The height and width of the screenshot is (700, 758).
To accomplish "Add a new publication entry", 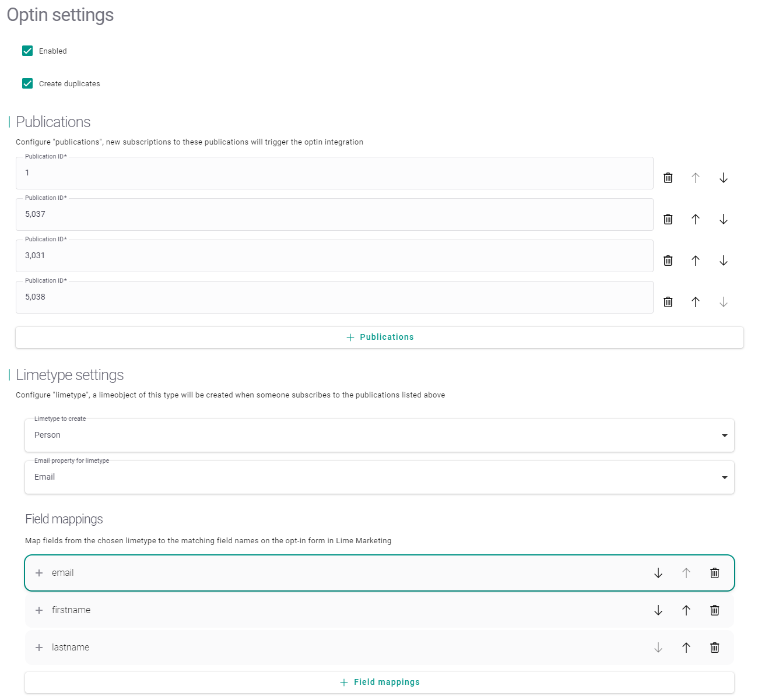I will click(380, 337).
